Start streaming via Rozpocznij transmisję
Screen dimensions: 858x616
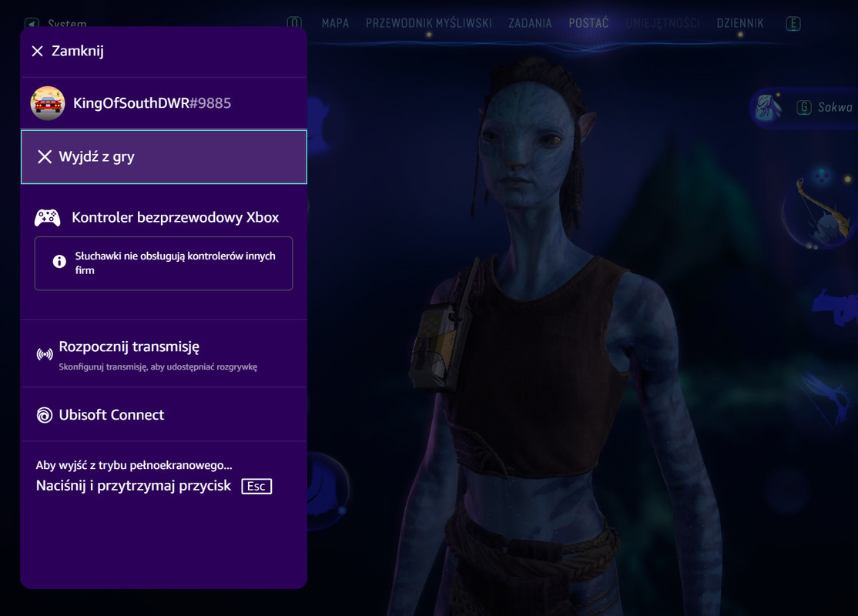pos(163,354)
